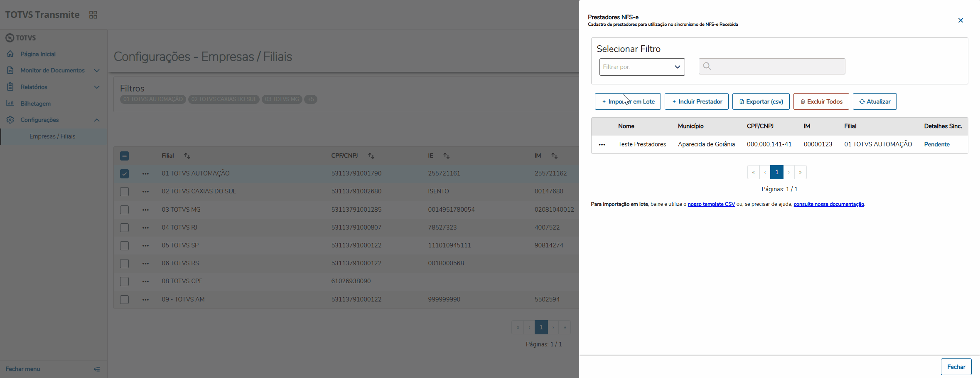Click Exportar (csv) button
Image resolution: width=980 pixels, height=378 pixels.
[x=761, y=101]
